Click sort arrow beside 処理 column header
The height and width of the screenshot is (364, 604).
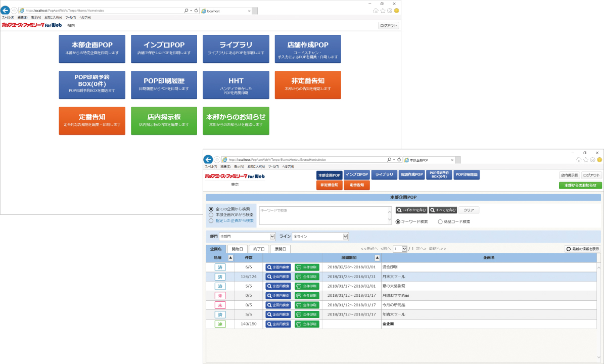point(231,257)
